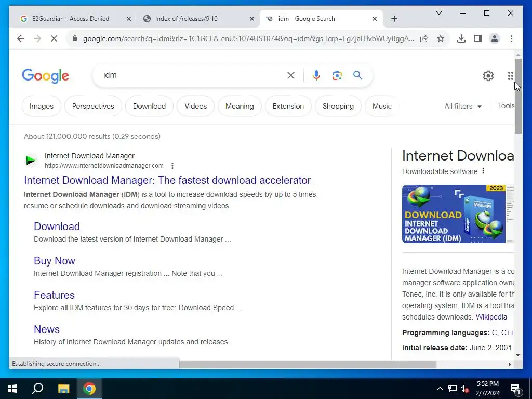Open Chrome downloads
Viewport: 532px width, 399px height.
point(461,38)
